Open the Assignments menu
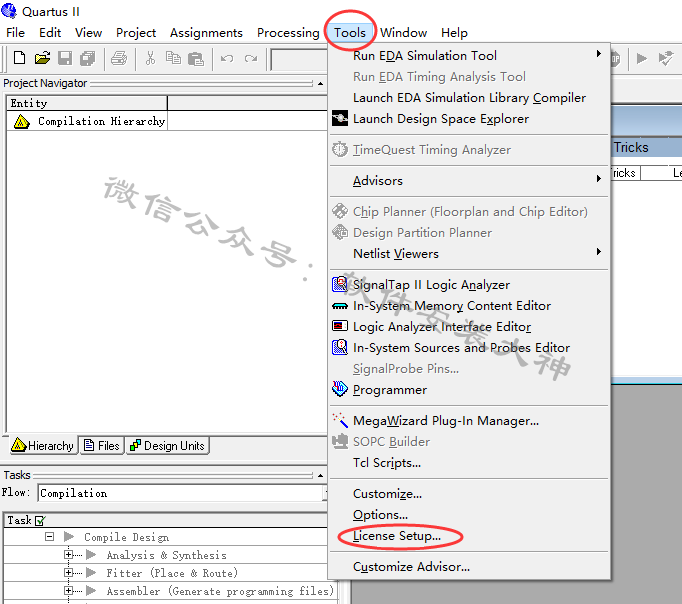This screenshot has height=604, width=682. [206, 33]
